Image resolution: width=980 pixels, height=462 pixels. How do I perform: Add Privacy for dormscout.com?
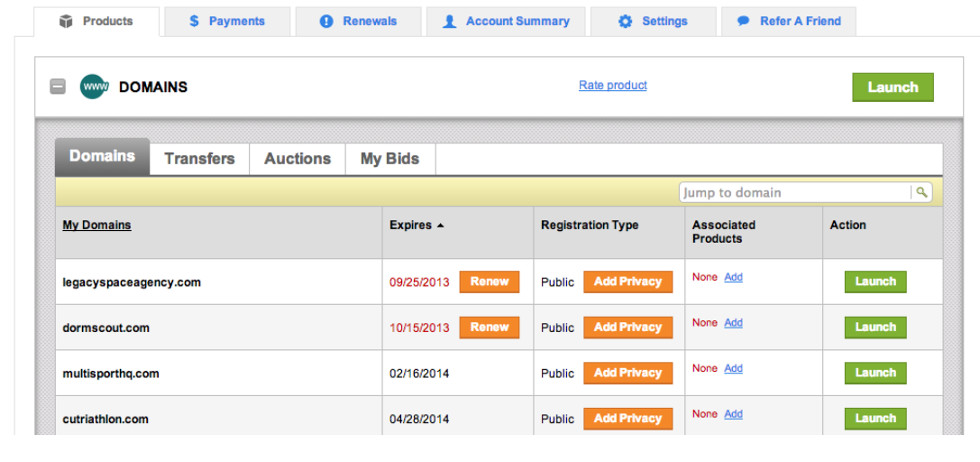(627, 328)
